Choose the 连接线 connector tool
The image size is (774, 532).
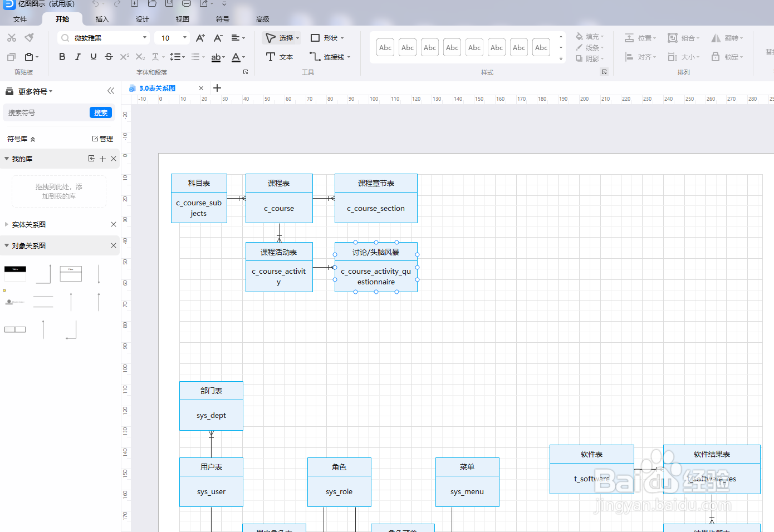pyautogui.click(x=330, y=57)
